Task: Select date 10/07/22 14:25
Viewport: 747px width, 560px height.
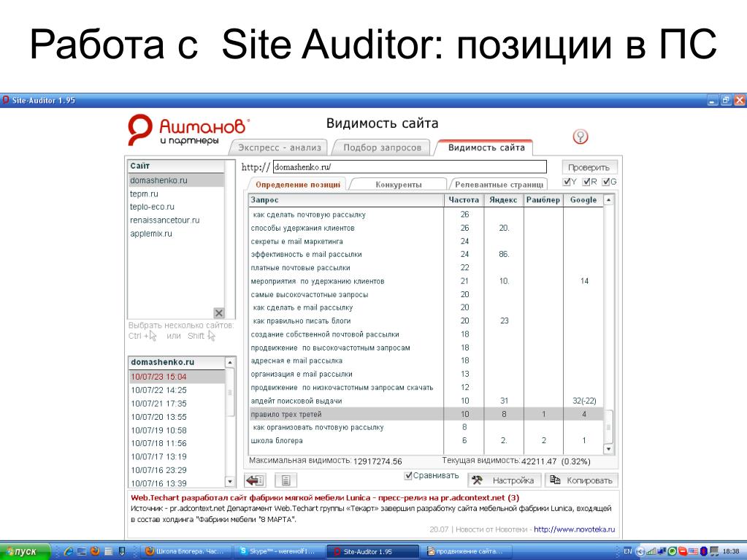Action: tap(177, 390)
